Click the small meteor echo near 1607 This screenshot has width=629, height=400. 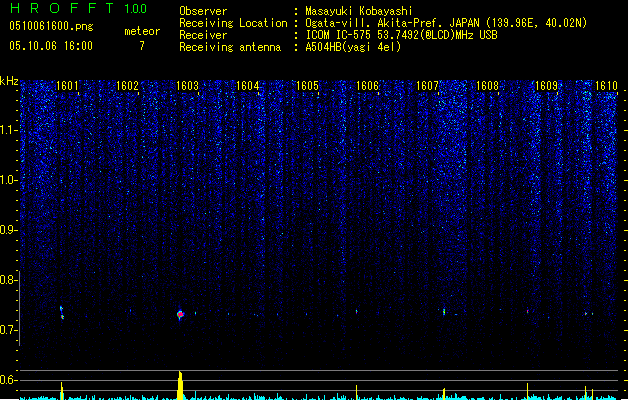(444, 312)
